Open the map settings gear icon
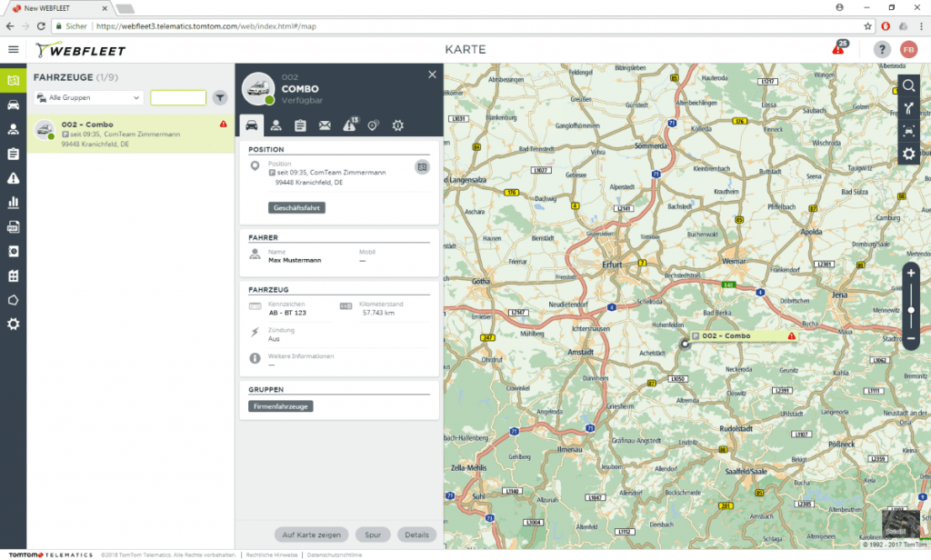 pyautogui.click(x=909, y=154)
